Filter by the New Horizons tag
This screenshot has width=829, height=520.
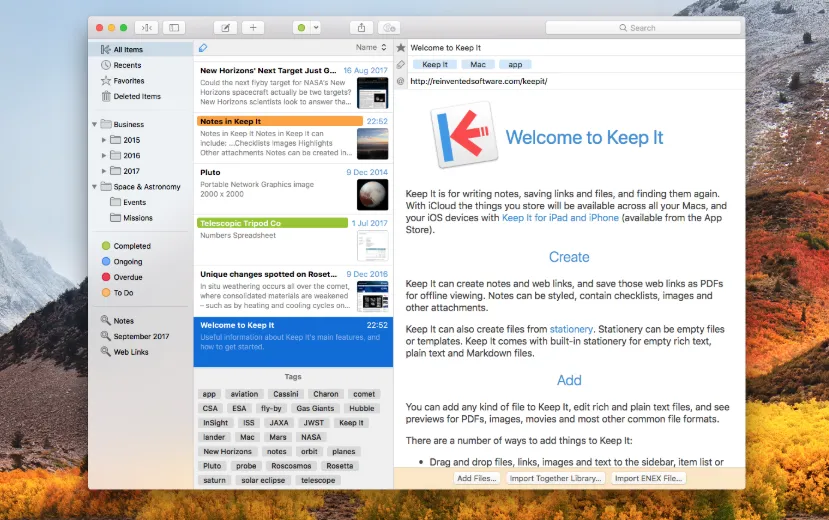(x=227, y=451)
